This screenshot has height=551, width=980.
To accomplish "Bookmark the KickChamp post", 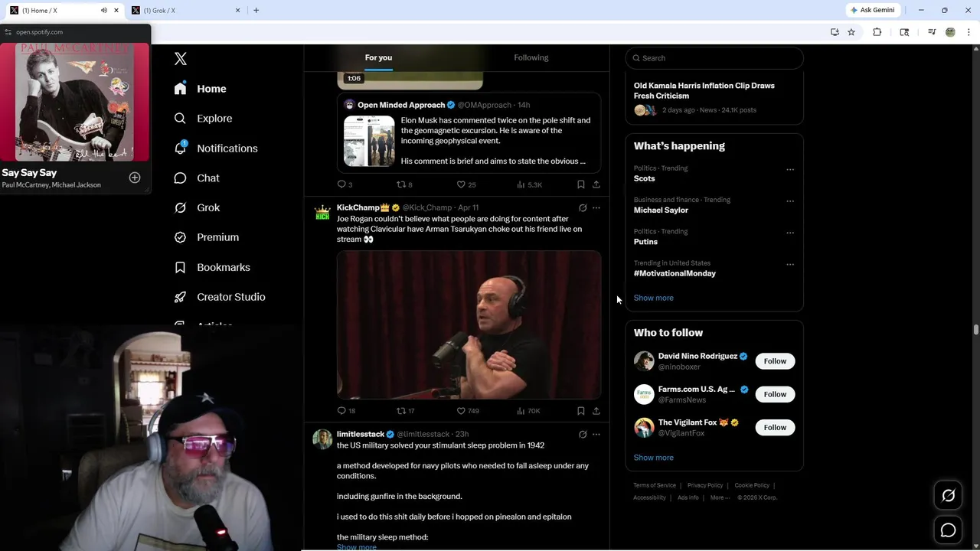I will point(581,411).
